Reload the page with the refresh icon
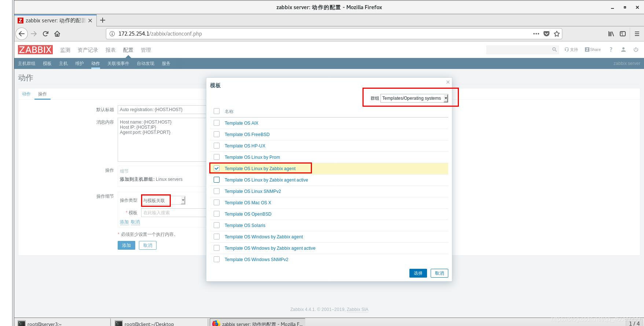This screenshot has width=644, height=326. [x=45, y=34]
